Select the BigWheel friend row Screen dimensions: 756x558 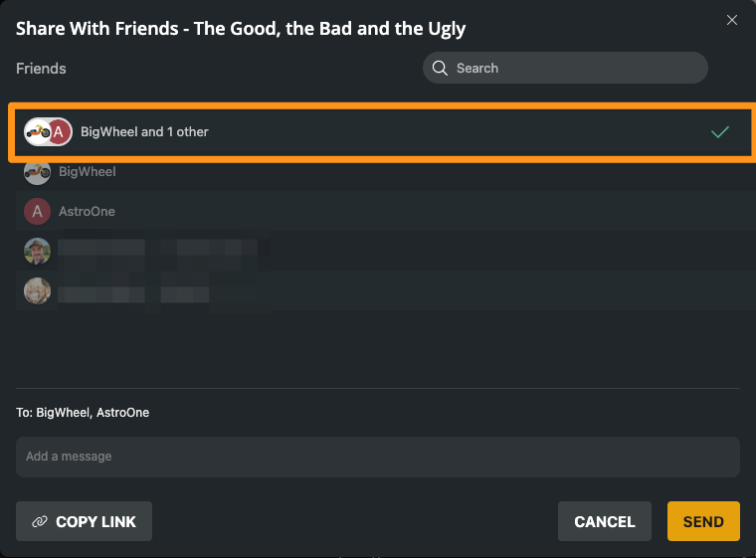tap(386, 172)
